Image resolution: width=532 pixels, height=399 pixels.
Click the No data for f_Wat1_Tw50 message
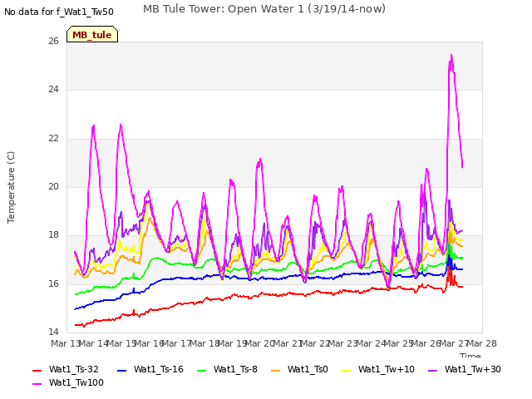tap(59, 12)
